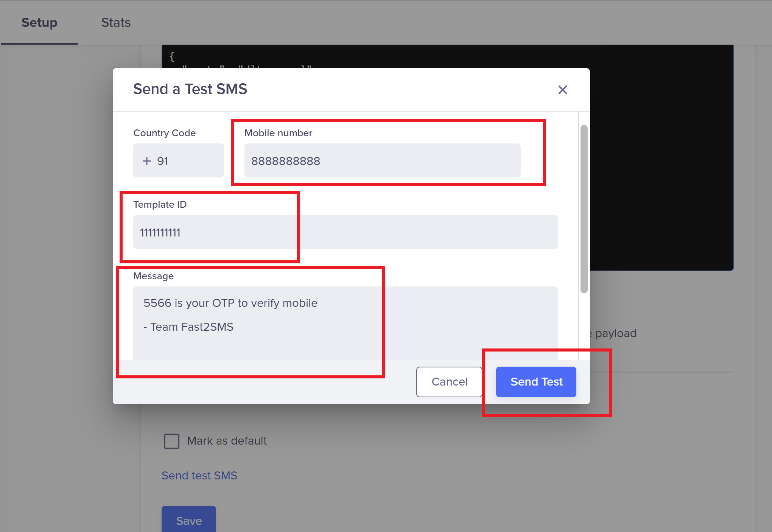Image resolution: width=772 pixels, height=532 pixels.
Task: Close the Send a Test SMS dialog
Action: click(x=562, y=90)
